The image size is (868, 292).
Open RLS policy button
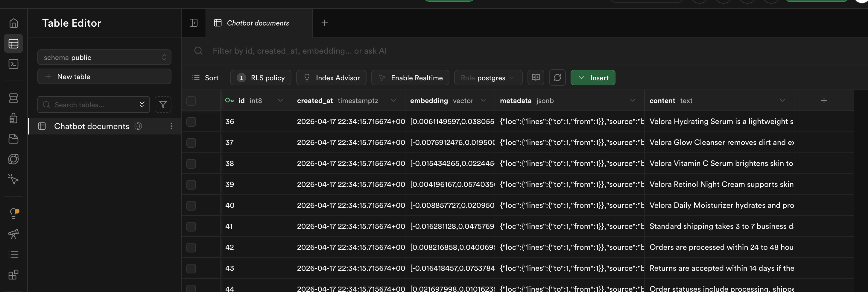261,78
